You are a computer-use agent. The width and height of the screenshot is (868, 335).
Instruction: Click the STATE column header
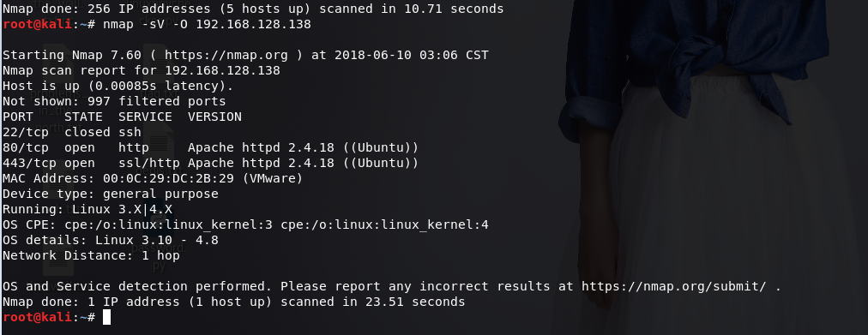pos(83,117)
